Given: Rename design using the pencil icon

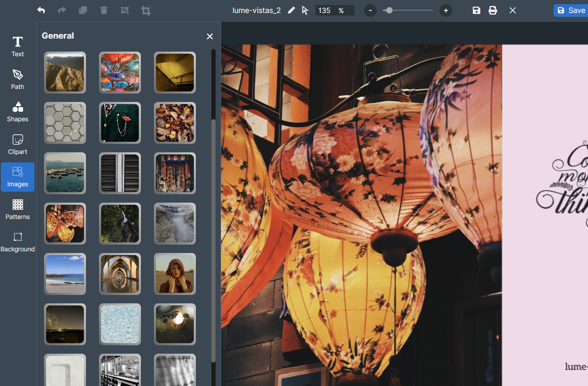Looking at the screenshot, I should point(291,10).
